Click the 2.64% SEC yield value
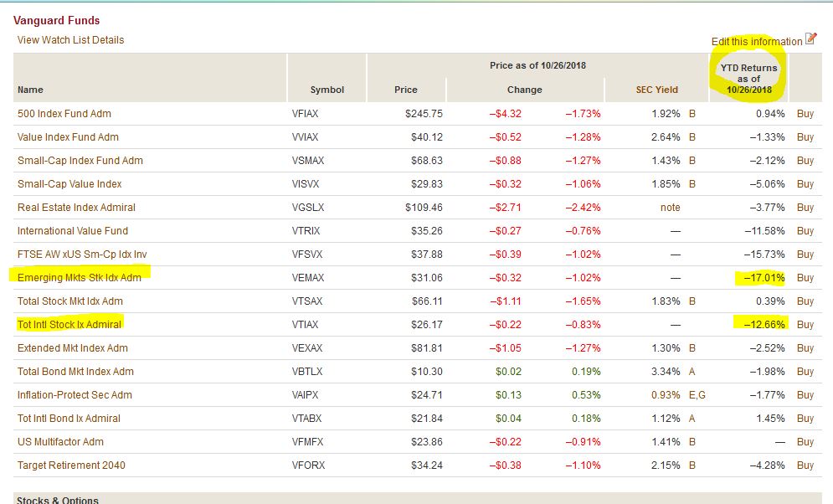The height and width of the screenshot is (504, 833). pyautogui.click(x=666, y=137)
